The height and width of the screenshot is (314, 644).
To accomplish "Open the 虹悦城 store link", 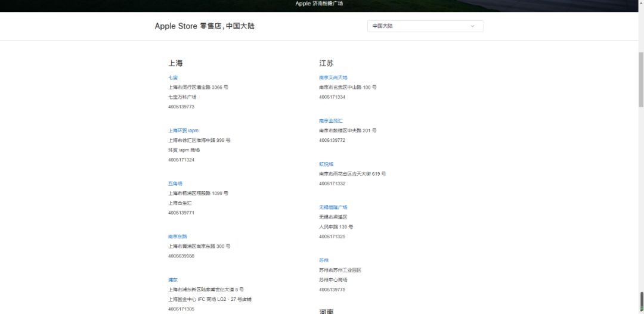I will 326,164.
